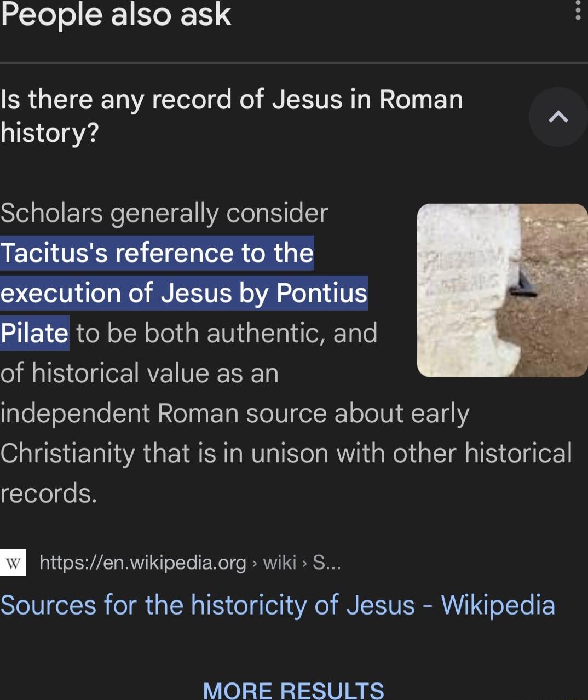Open the three-dot options menu
Viewport: 588px width, 700px height.
pos(578,10)
